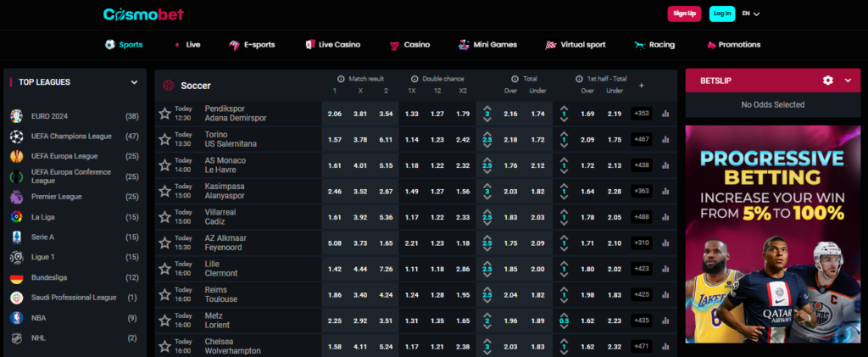Toggle favorite star for Lille vs Clermont
868x357 pixels.
click(164, 269)
